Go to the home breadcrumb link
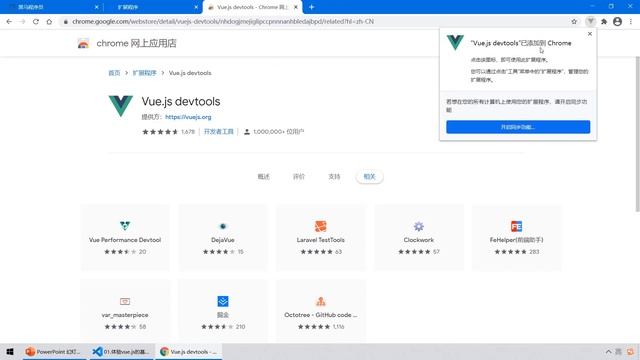The image size is (640, 360). [x=114, y=73]
